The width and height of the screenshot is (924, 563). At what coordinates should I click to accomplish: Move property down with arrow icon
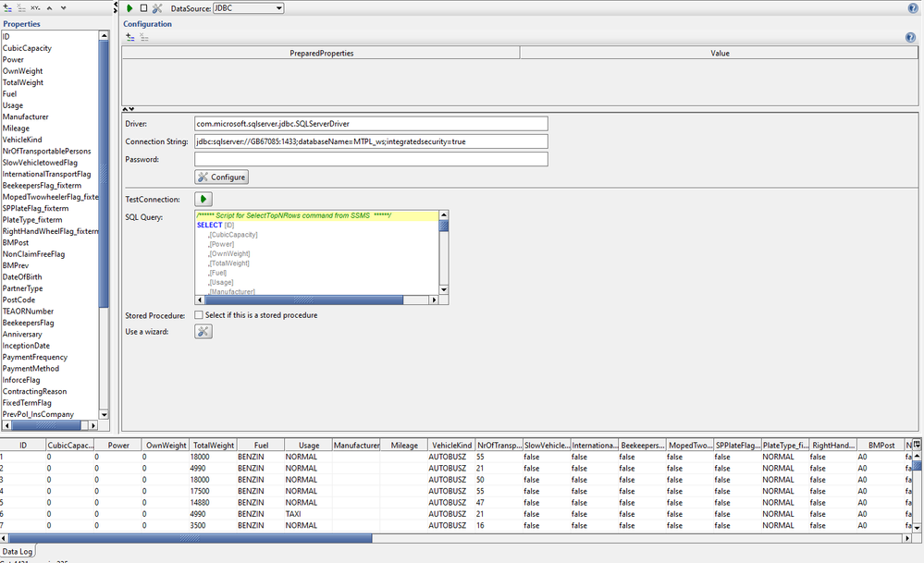(x=62, y=8)
